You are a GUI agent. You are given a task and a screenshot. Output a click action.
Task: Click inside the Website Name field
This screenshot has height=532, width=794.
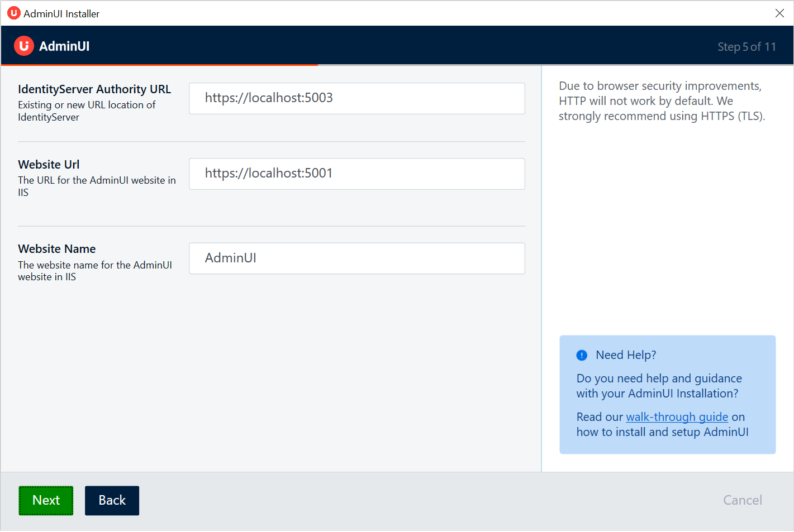(356, 258)
